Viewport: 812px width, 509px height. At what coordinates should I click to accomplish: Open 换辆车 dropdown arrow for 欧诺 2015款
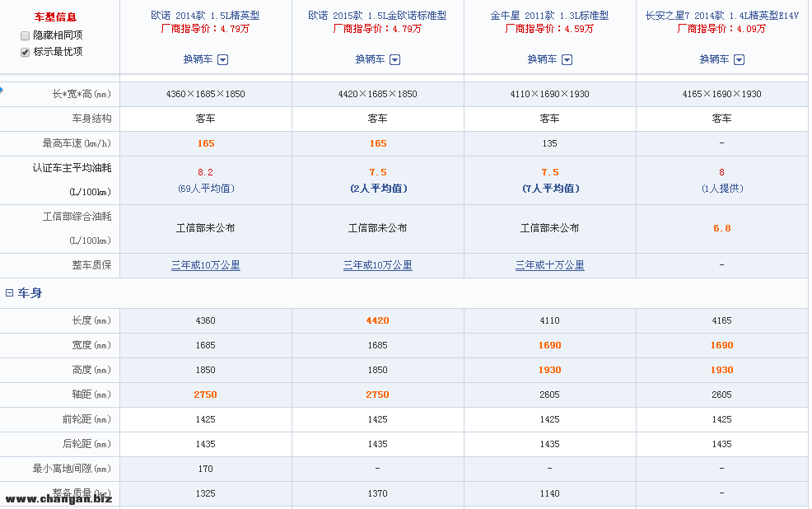point(394,59)
